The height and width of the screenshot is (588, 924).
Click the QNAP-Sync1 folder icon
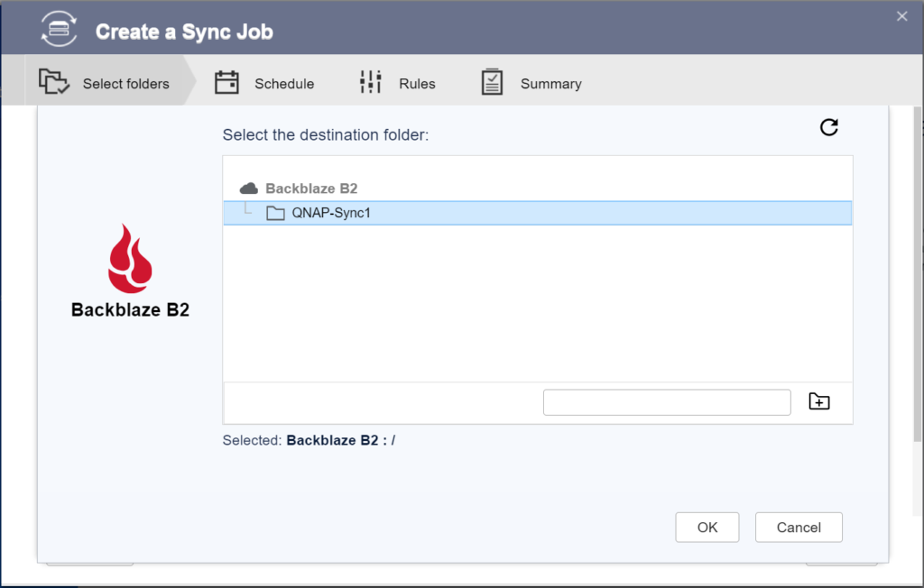click(275, 213)
